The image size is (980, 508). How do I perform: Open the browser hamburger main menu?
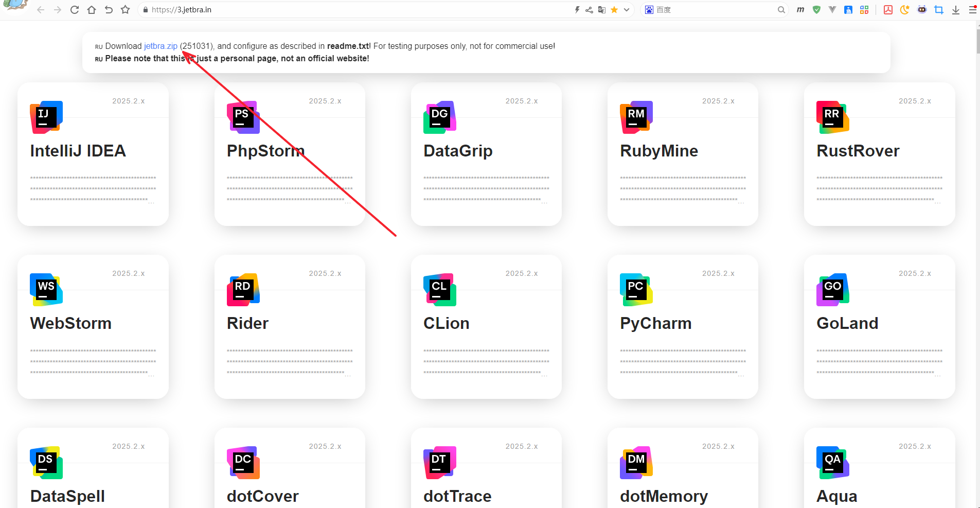point(972,10)
